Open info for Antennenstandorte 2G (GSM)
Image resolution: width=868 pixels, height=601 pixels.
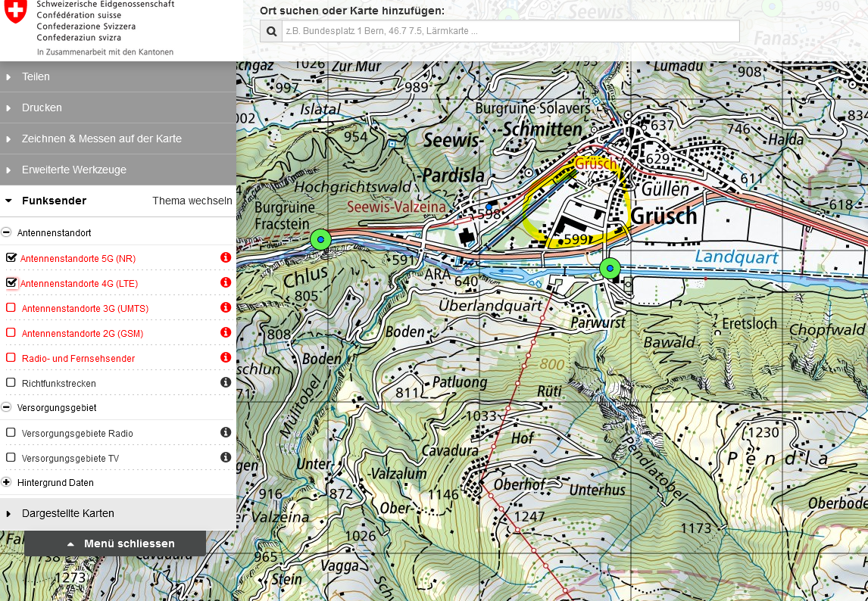tap(225, 332)
